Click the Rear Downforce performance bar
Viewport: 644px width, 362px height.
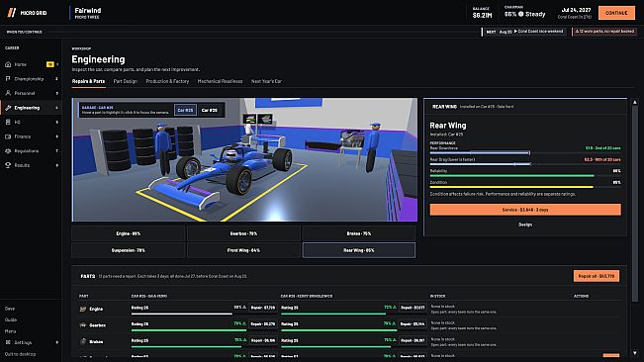tap(525, 152)
